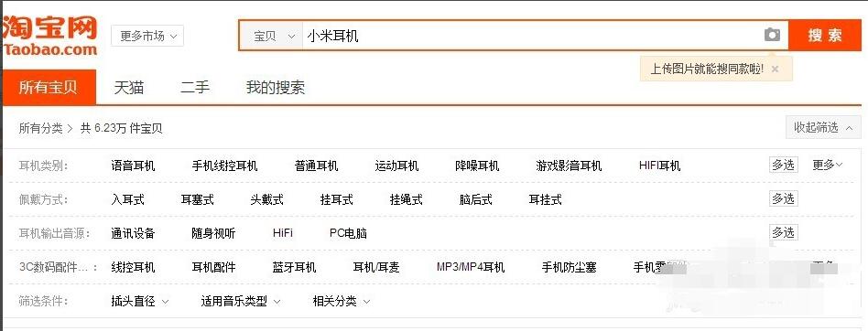The height and width of the screenshot is (331, 868).
Task: Choose the 耳机/耳麦 category
Action: (376, 268)
